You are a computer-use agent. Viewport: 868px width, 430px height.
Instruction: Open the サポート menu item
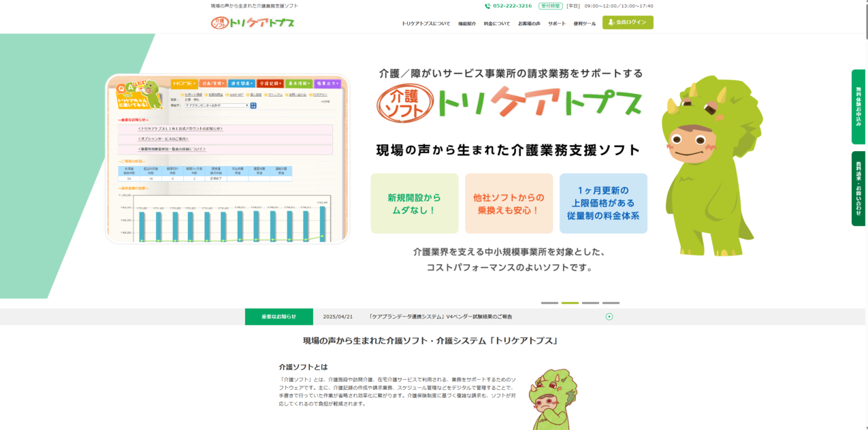point(557,23)
